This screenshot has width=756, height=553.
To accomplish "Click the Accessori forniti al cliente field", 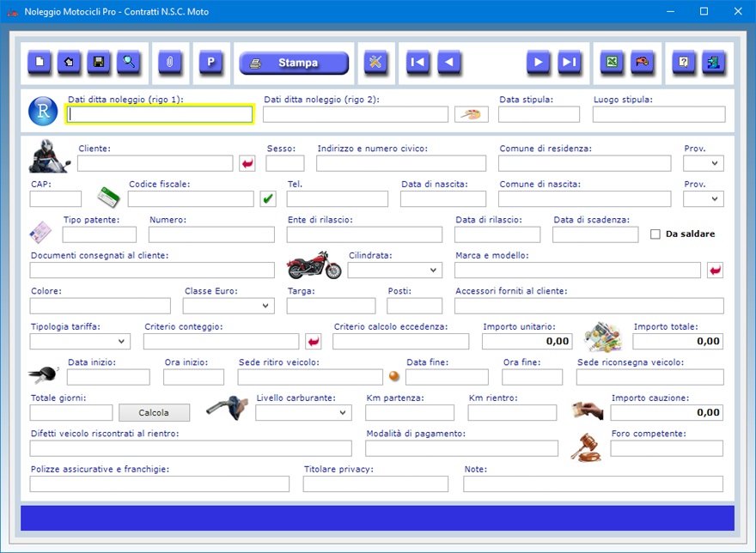I will pos(589,306).
